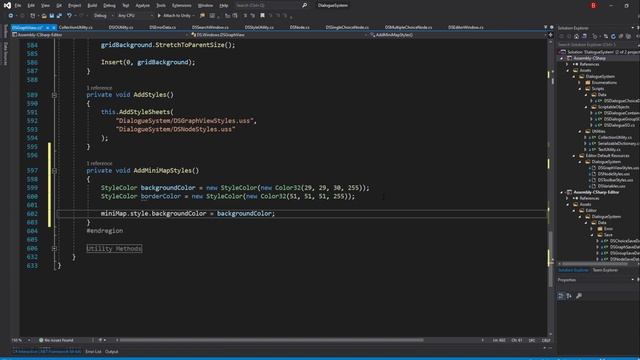The width and height of the screenshot is (640, 360).
Task: Open the DS.Windows.DSGraphView class dropdown
Action: tap(279, 35)
